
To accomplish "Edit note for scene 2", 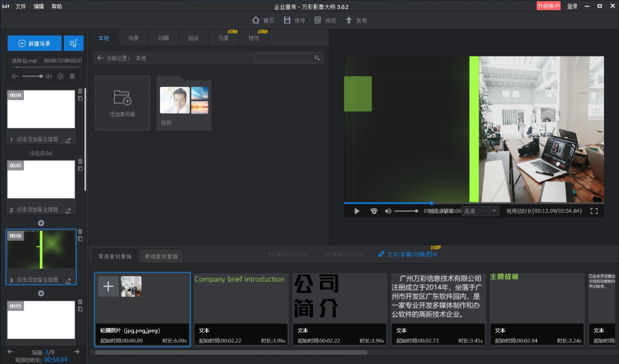I will [x=68, y=210].
